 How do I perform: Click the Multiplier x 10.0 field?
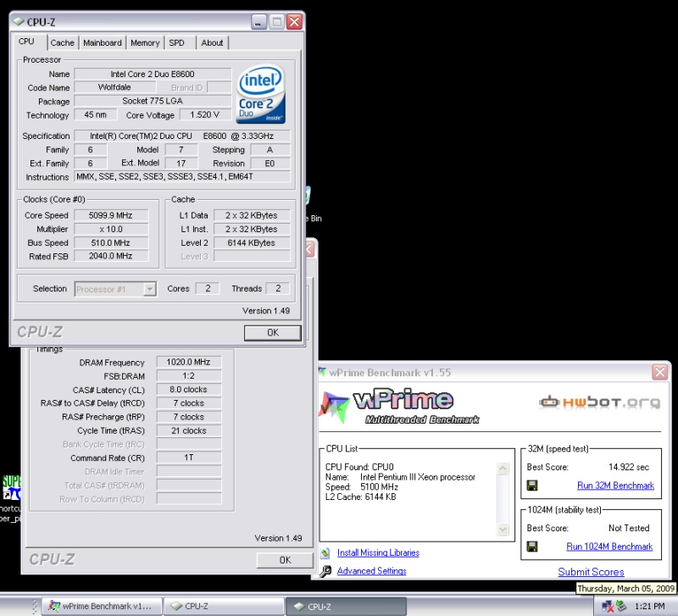pyautogui.click(x=111, y=229)
